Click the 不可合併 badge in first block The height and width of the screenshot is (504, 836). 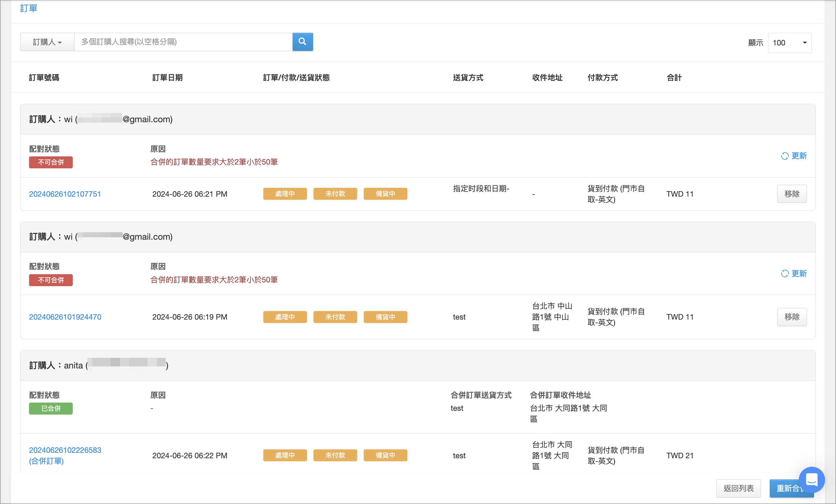click(x=51, y=163)
